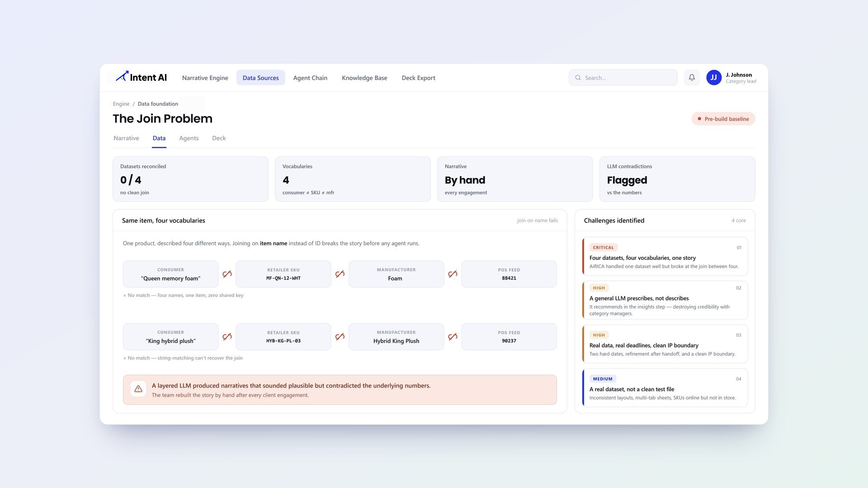Click the MEDIUM severity tag
The height and width of the screenshot is (488, 868).
click(603, 379)
